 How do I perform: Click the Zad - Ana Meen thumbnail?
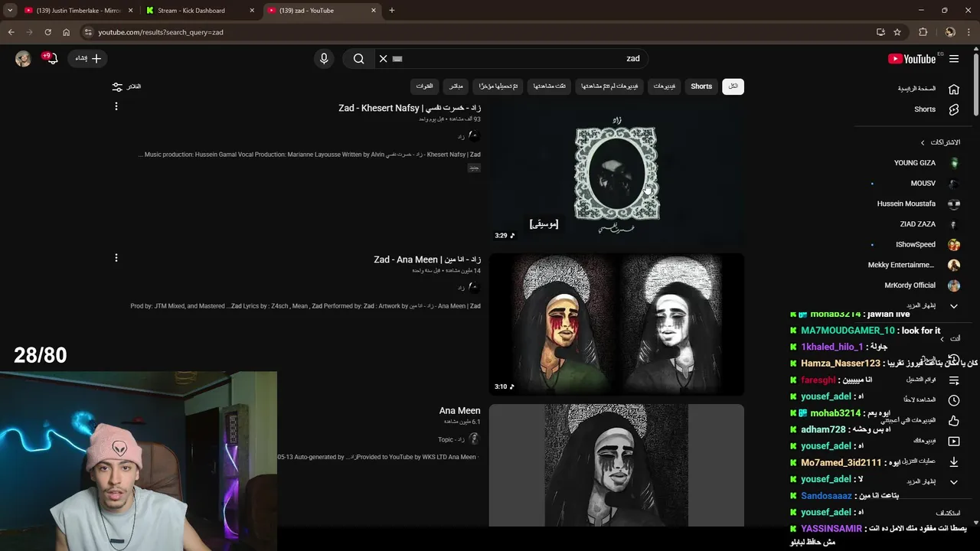pyautogui.click(x=616, y=324)
